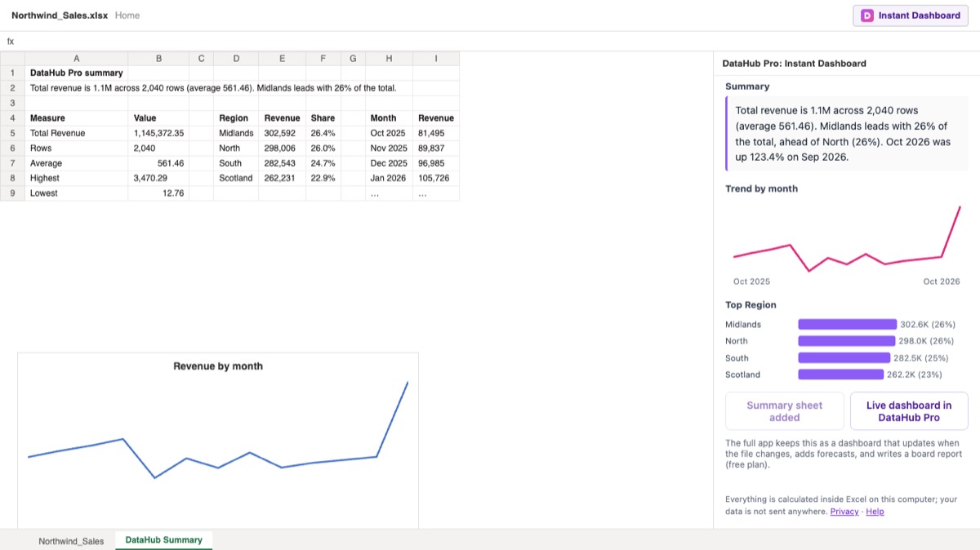Select the revenue value 302,592
This screenshot has height=550, width=980.
283,132
